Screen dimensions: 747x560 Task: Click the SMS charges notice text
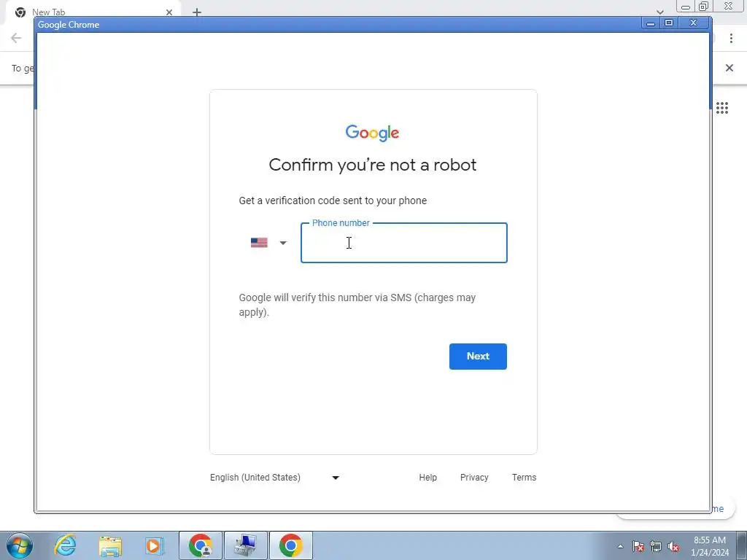(357, 305)
